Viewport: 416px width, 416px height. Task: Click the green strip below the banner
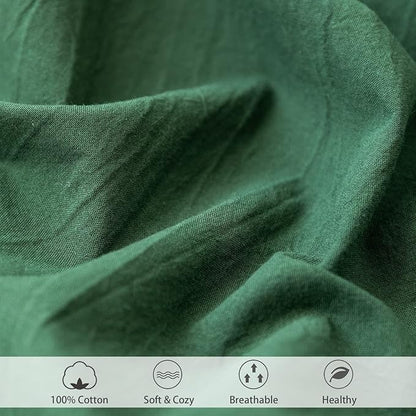(208, 412)
